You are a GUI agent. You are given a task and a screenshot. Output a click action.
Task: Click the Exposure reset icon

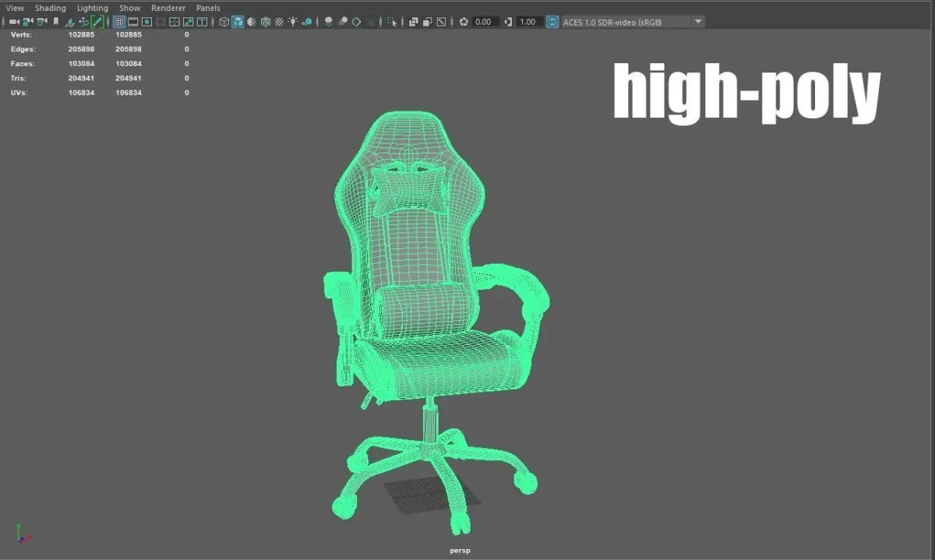463,22
